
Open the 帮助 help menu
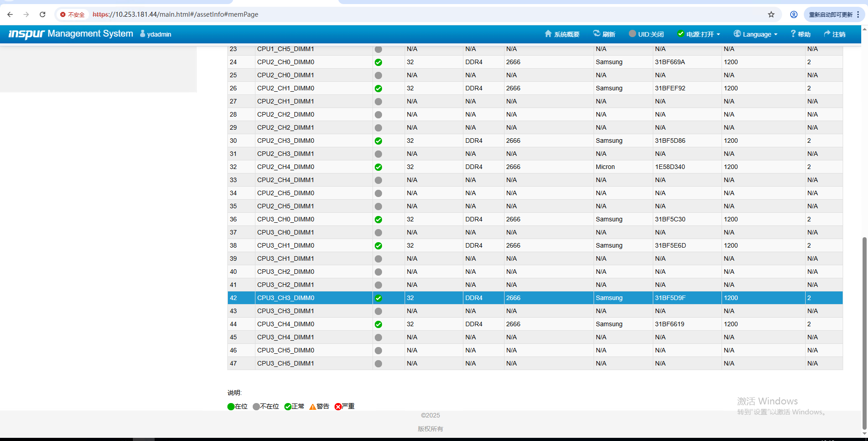[800, 34]
